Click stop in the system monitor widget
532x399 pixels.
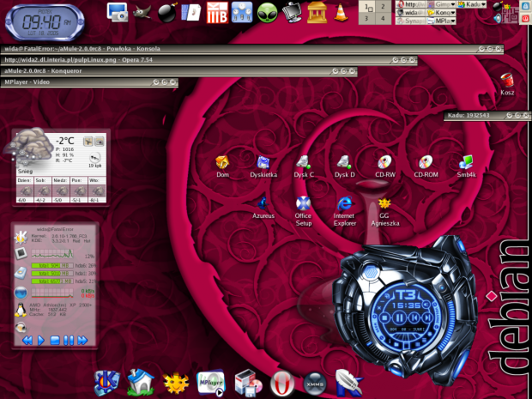tap(55, 341)
